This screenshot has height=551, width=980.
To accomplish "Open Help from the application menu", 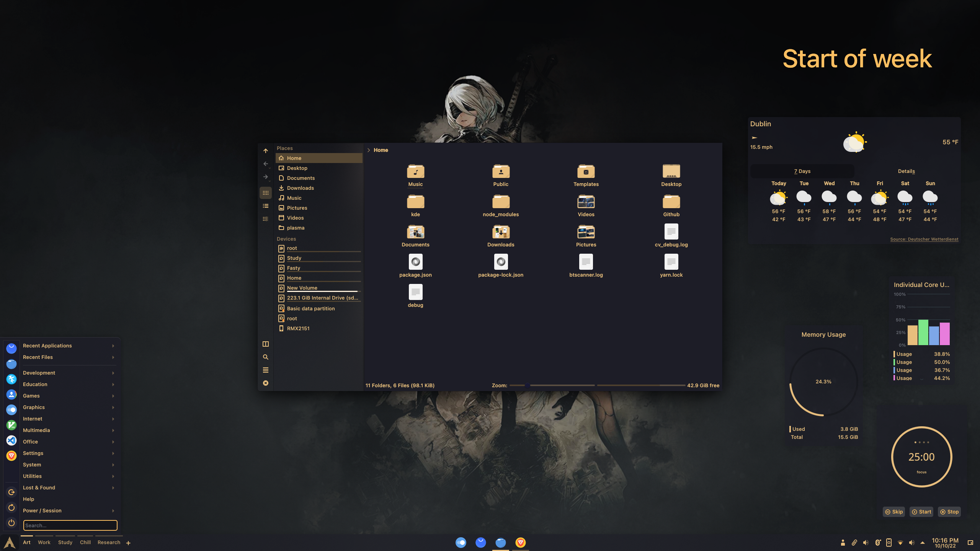I will pos(69,499).
